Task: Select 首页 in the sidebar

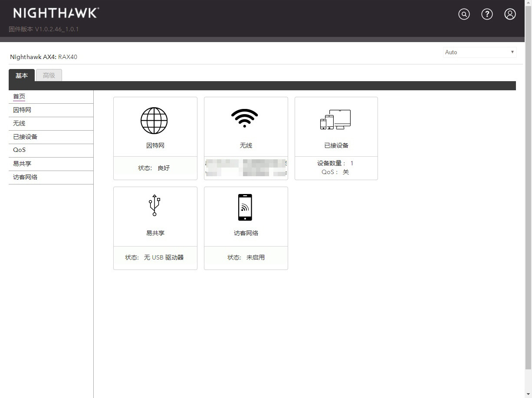Action: tap(51, 97)
